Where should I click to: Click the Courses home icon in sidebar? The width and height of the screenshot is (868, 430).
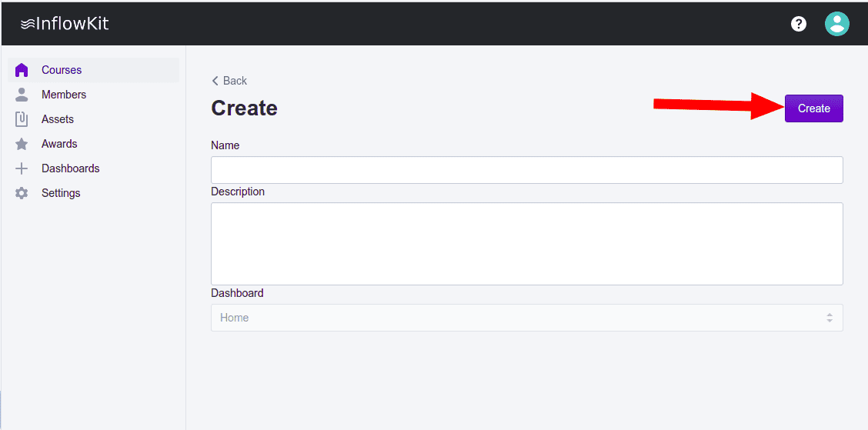point(22,70)
